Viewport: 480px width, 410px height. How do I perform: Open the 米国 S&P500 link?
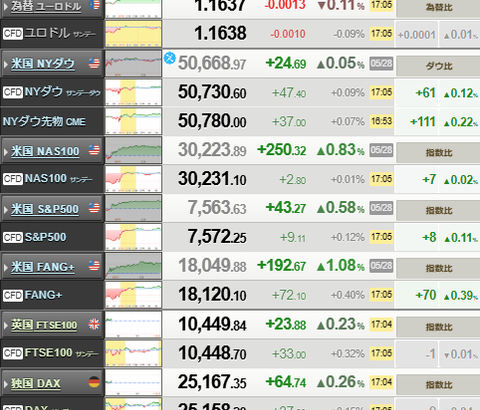45,209
